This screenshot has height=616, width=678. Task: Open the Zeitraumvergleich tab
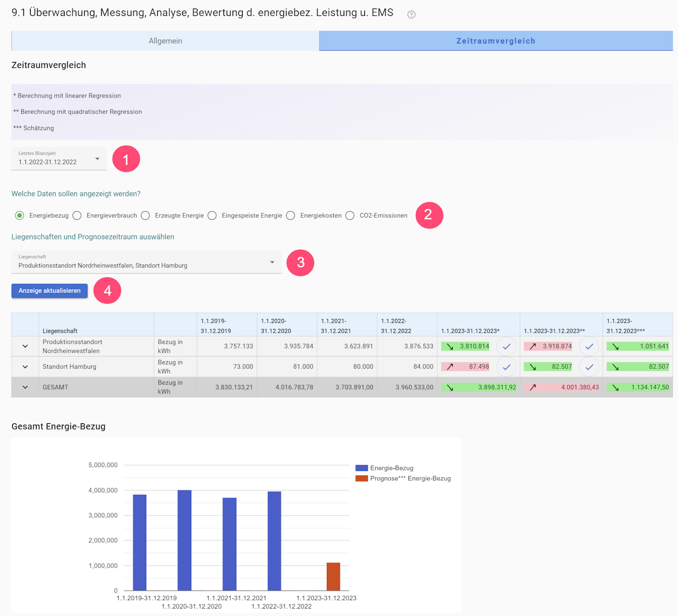(x=496, y=41)
